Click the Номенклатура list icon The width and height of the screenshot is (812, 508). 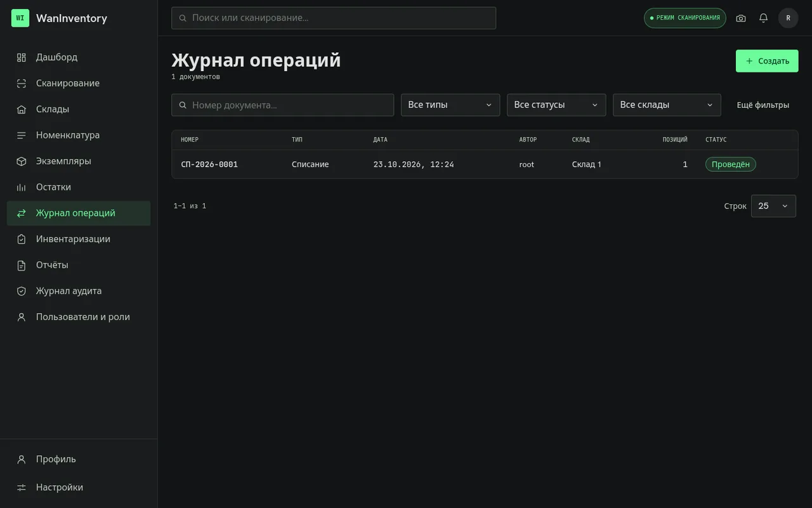[x=22, y=135]
